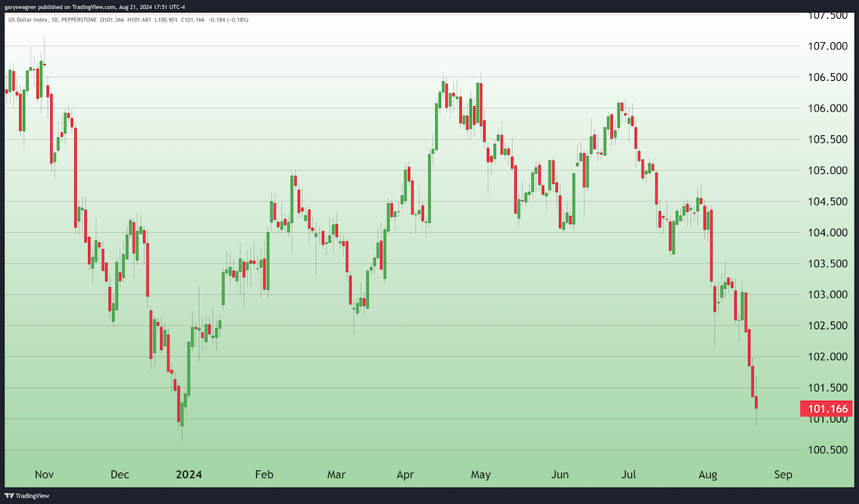
Task: Select the Jul time axis label
Action: point(629,475)
